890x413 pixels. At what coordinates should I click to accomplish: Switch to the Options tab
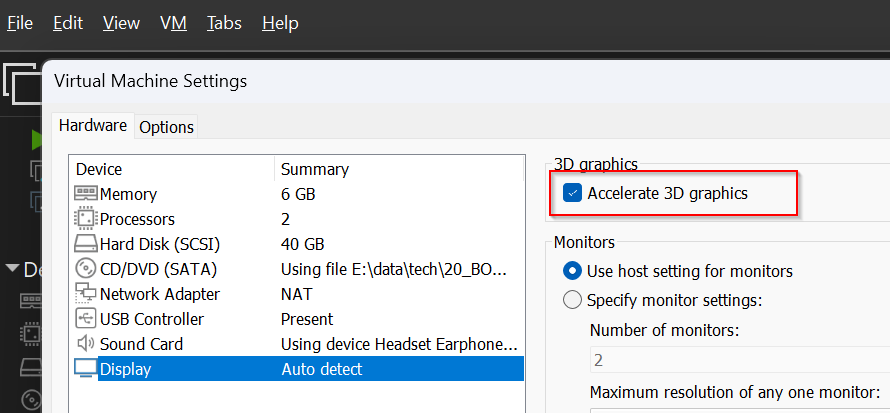[166, 127]
